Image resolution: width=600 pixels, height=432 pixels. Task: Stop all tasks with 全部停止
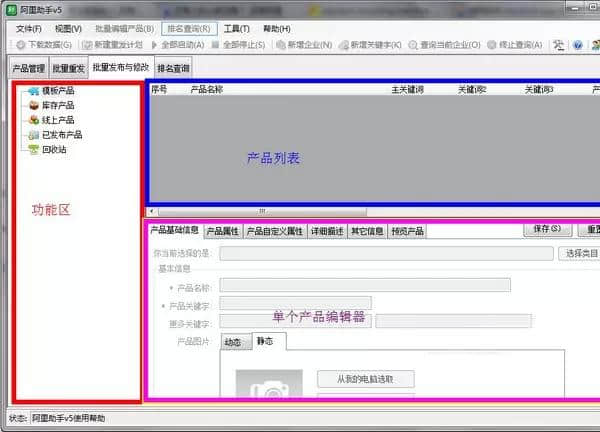click(x=239, y=45)
